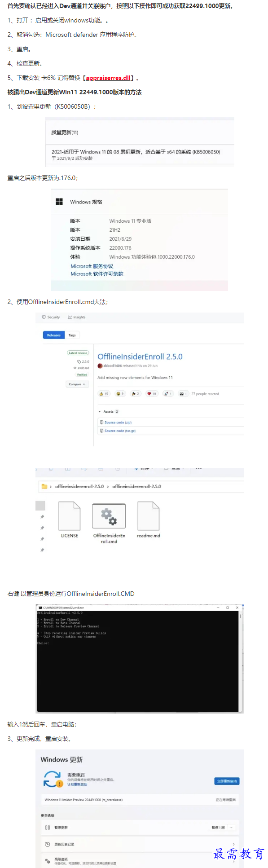Switch to the Security tab
The height and width of the screenshot is (868, 268).
(x=51, y=317)
